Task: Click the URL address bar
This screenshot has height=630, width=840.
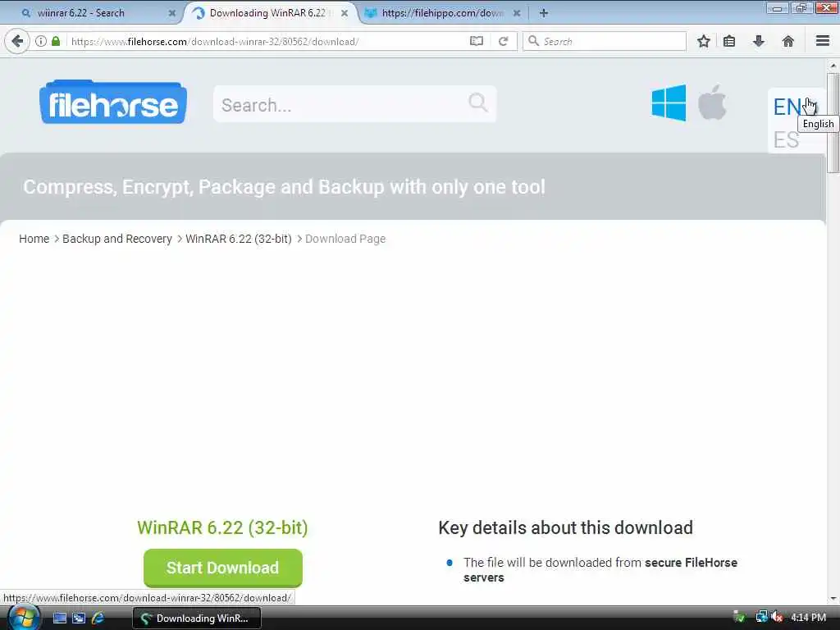Action: pos(268,41)
